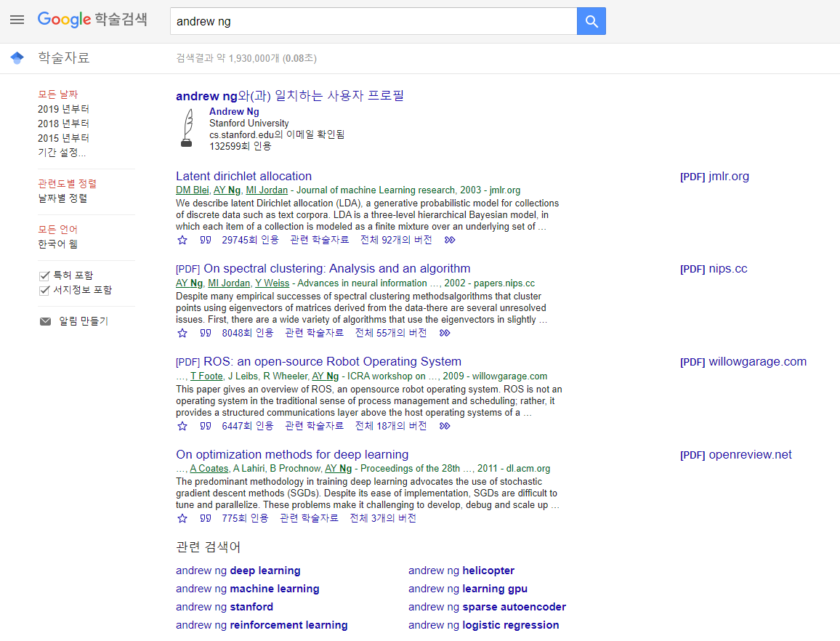Filter results since 2019
Viewport: 840px width, 641px height.
click(x=63, y=109)
